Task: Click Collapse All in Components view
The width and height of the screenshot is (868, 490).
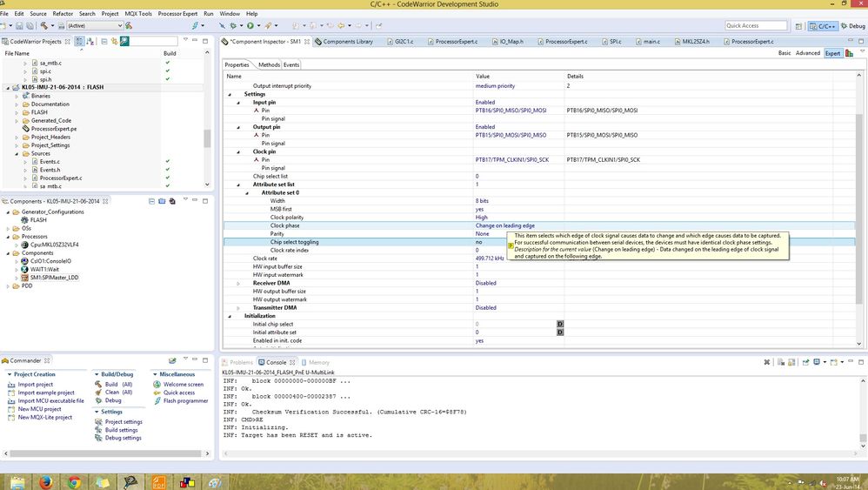Action: coord(151,201)
